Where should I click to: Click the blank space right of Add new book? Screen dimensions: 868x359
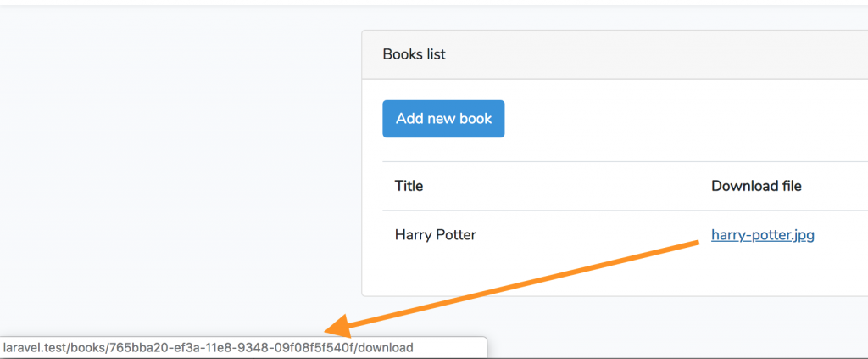687,119
